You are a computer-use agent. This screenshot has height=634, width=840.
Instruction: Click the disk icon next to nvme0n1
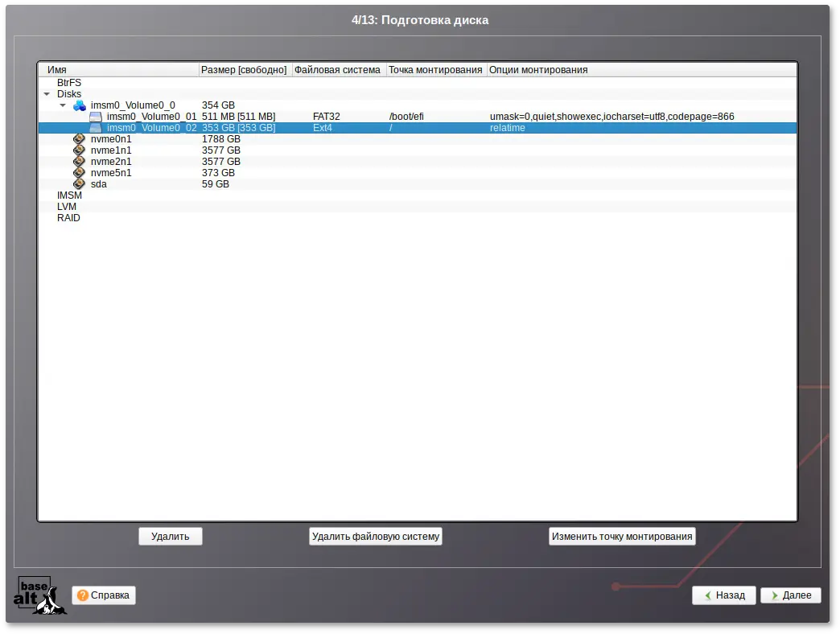tap(80, 139)
